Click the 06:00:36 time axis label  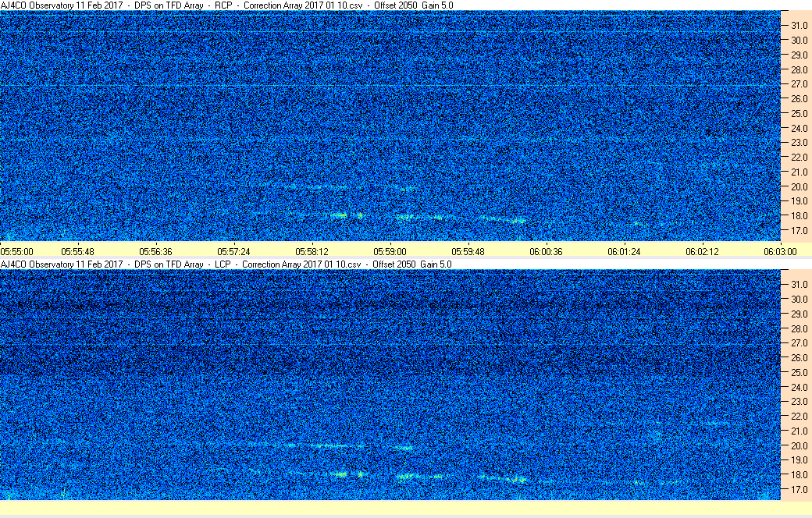click(546, 251)
